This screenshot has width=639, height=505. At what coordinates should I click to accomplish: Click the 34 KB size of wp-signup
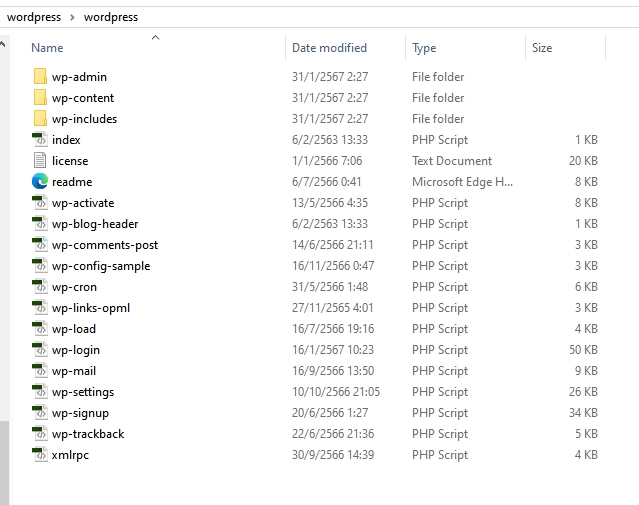[x=583, y=412]
